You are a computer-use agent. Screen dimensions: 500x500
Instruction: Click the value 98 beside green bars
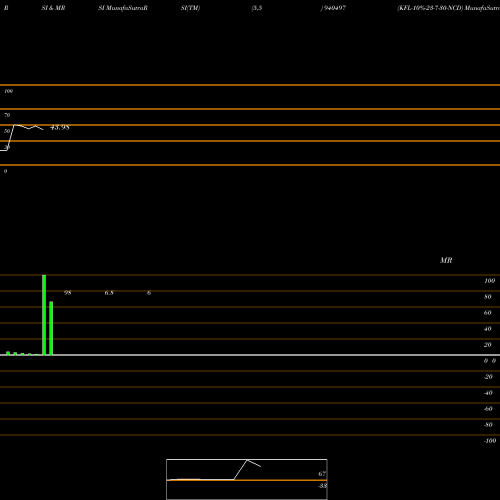coord(67,293)
